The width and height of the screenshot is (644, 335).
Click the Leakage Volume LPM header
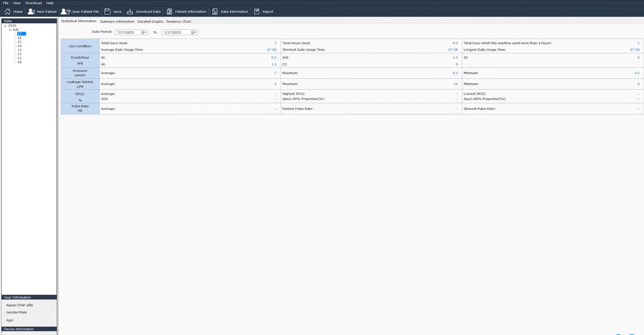click(x=80, y=84)
